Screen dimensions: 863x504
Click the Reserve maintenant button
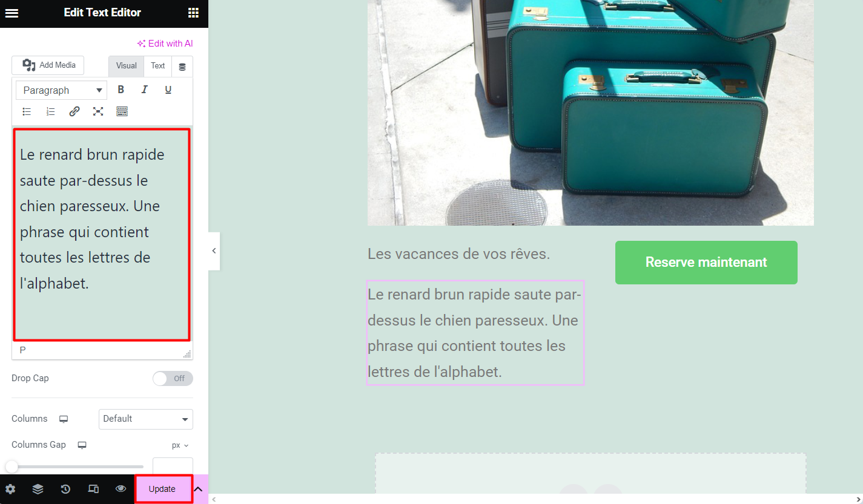[706, 263]
